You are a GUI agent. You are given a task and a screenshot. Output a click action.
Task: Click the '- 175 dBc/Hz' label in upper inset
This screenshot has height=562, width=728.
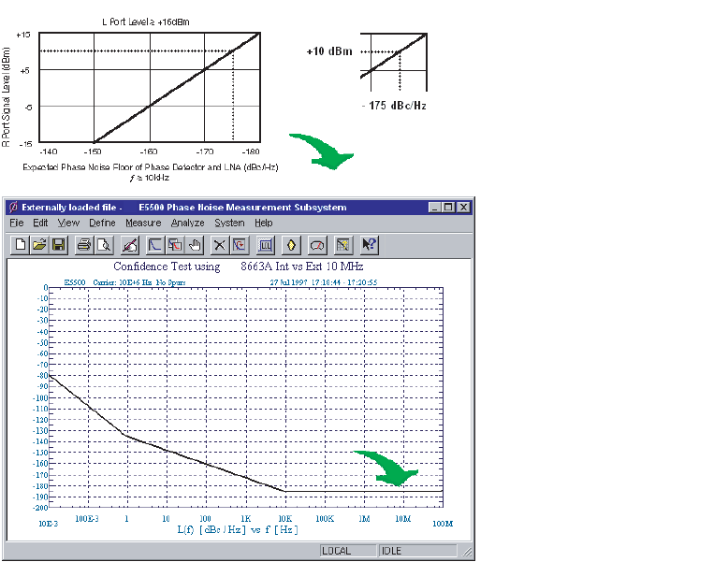(x=394, y=106)
